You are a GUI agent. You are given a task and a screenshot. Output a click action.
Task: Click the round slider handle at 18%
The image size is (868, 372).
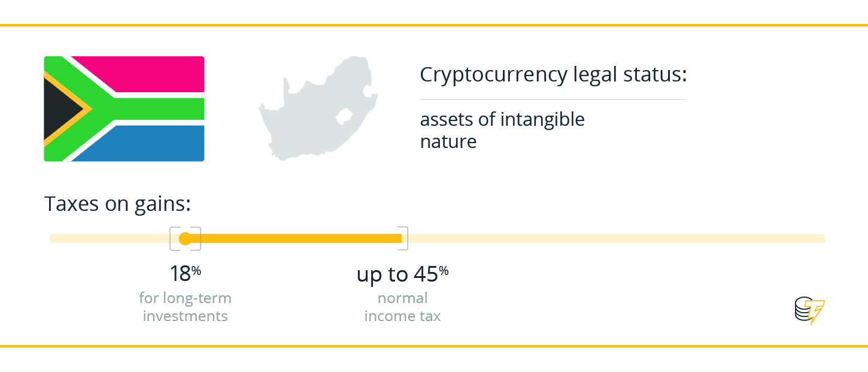(x=184, y=238)
